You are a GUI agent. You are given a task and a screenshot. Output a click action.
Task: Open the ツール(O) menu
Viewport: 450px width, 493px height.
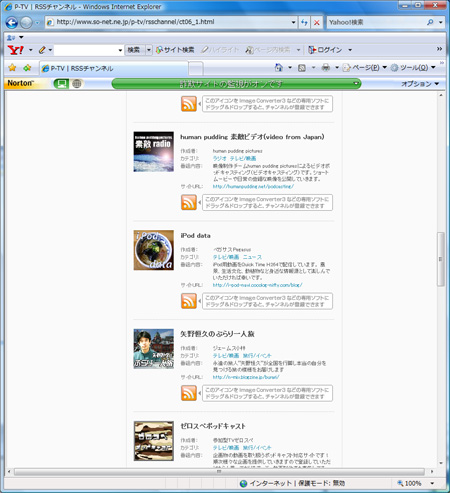[413, 68]
